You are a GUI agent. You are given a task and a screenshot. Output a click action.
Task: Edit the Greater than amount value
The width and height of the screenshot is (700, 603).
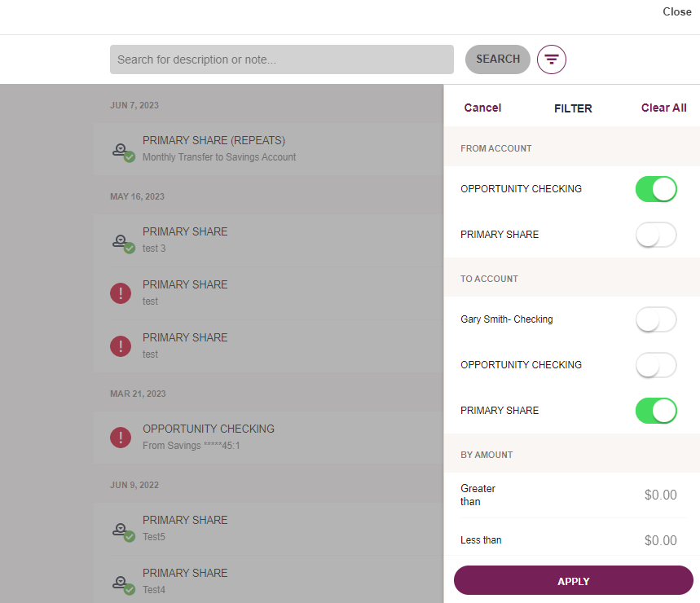tap(660, 495)
